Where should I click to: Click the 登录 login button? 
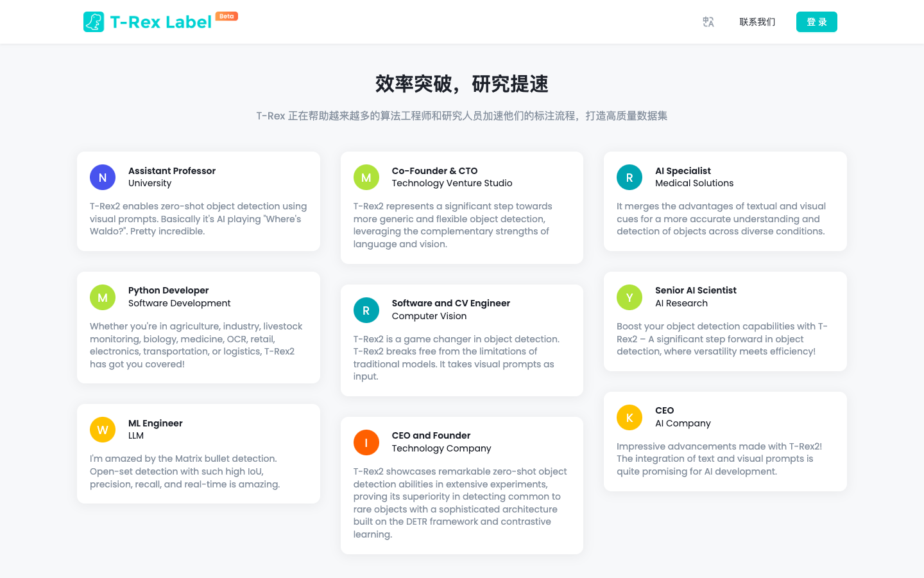tap(817, 22)
